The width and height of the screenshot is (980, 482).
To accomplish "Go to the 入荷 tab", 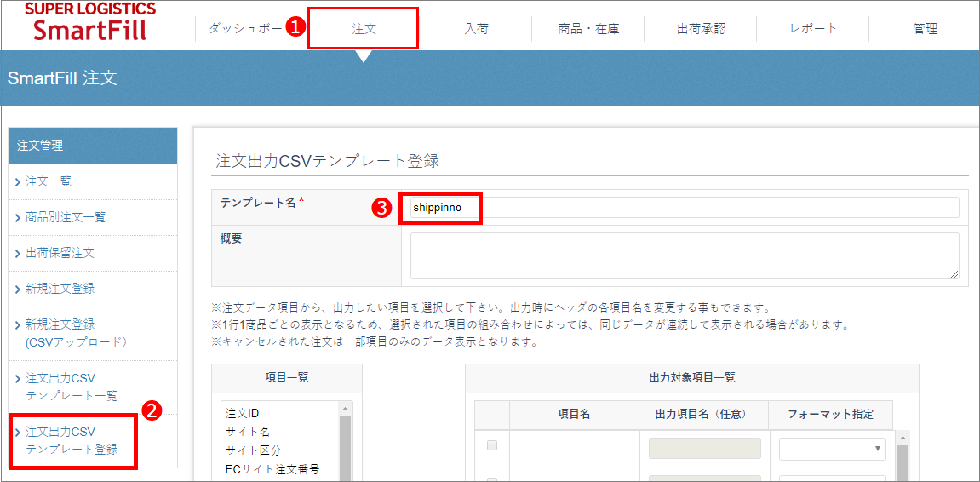I will (x=476, y=28).
